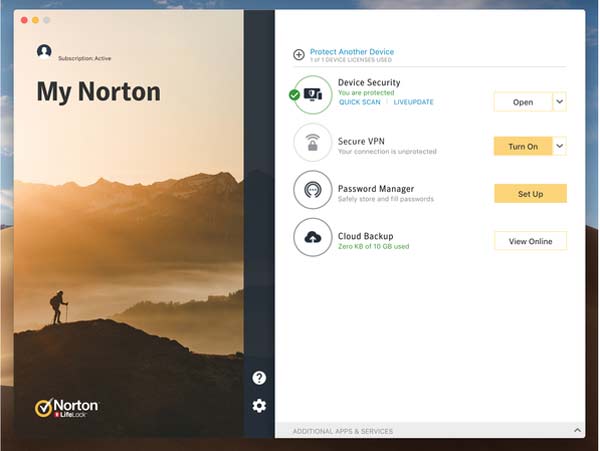Start a QUICK SCAN

(x=360, y=102)
